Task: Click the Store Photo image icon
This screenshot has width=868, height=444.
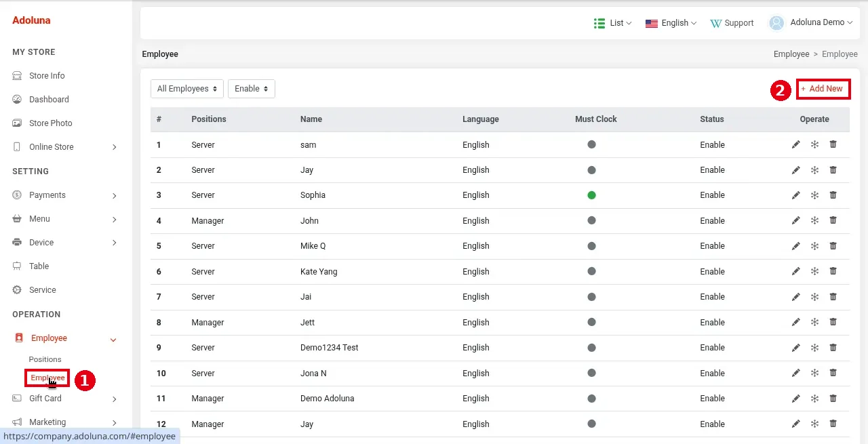Action: (x=17, y=123)
